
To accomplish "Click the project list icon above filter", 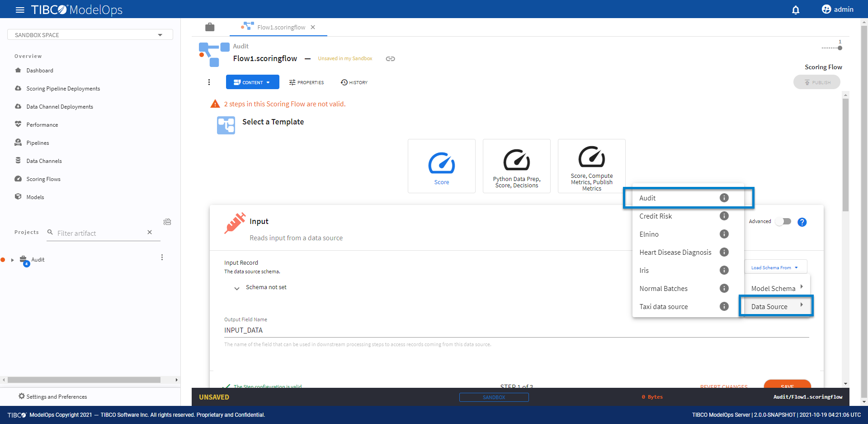I will [167, 222].
